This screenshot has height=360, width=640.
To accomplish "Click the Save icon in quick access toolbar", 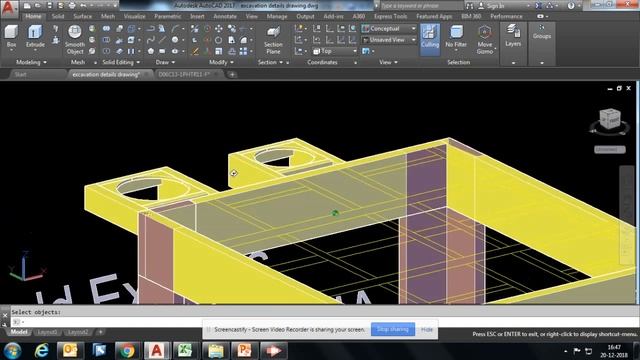I will pyautogui.click(x=49, y=6).
